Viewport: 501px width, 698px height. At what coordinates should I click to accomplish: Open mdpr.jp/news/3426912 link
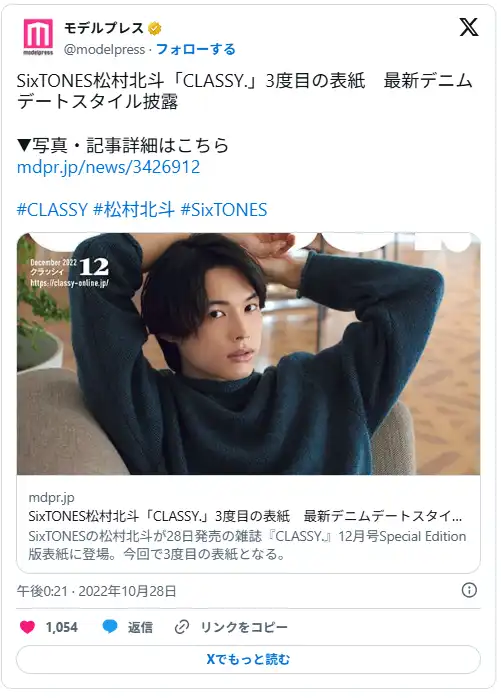click(108, 167)
